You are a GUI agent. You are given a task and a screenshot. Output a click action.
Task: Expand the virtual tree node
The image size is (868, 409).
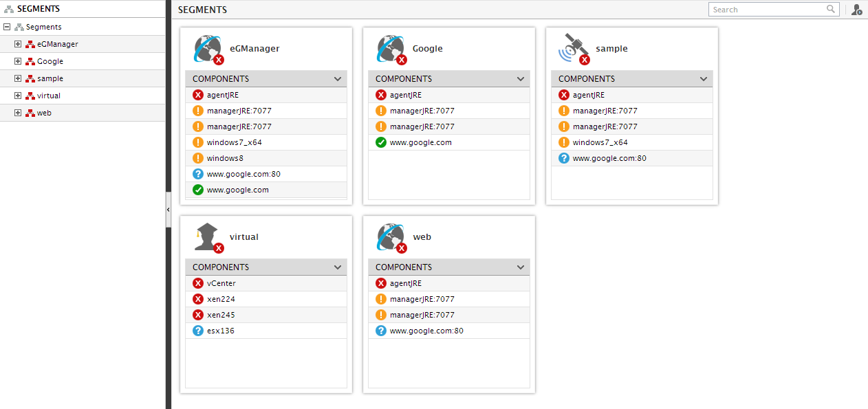18,96
